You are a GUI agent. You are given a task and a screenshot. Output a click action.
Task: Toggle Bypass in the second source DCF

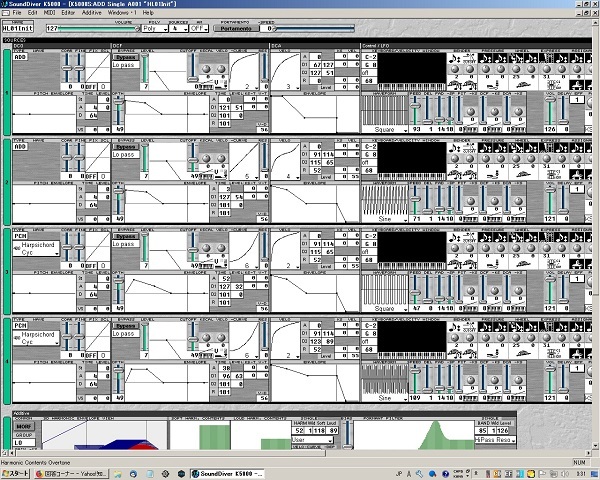click(x=125, y=147)
